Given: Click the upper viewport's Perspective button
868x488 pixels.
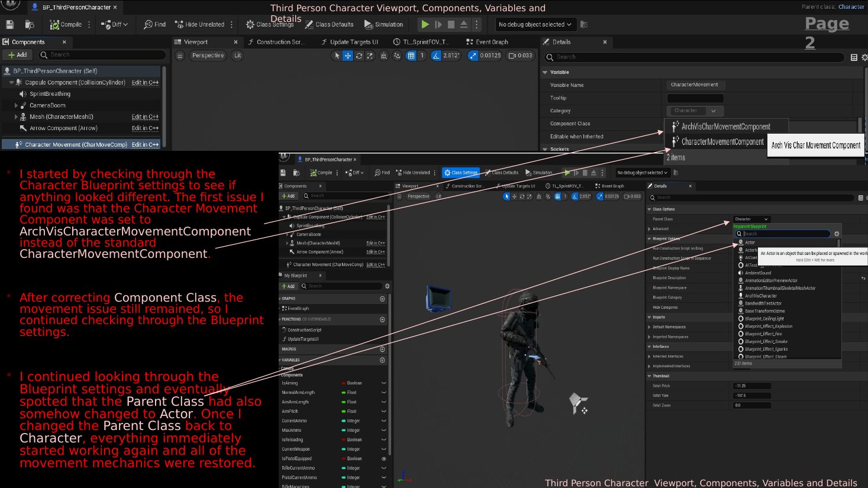Looking at the screenshot, I should (208, 56).
